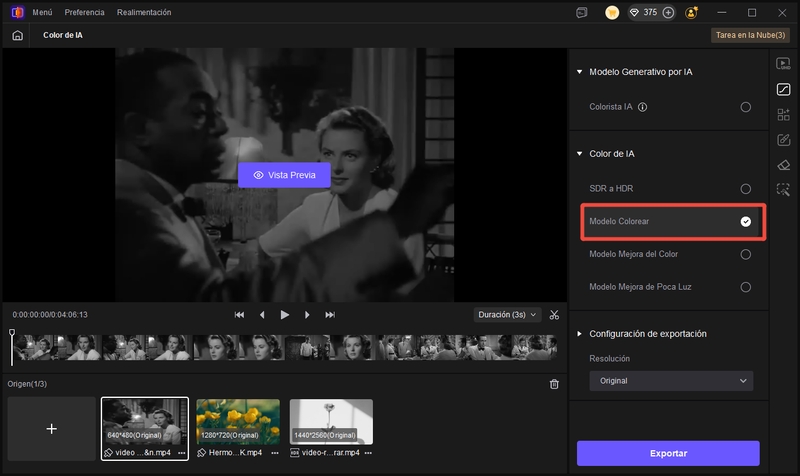
Task: Click the home icon
Action: pyautogui.click(x=17, y=35)
